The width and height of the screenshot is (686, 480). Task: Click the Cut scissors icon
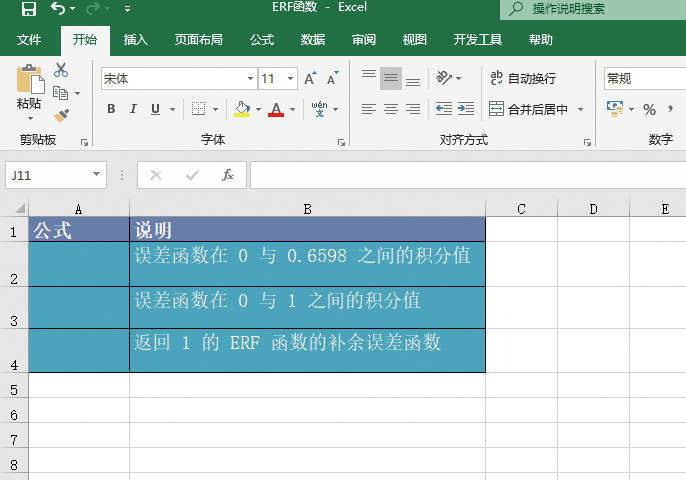(61, 70)
